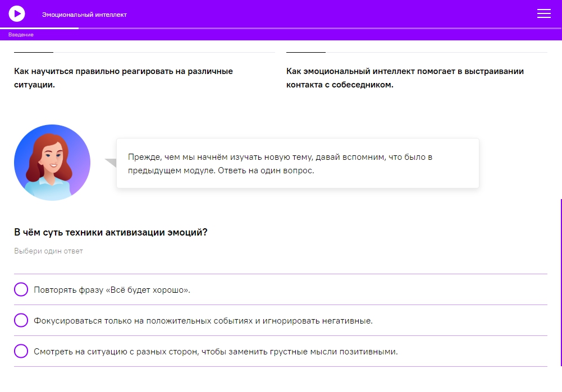Click «Как научиться правильно реагировать» topic text
Screen dimensions: 562x392
(124, 78)
